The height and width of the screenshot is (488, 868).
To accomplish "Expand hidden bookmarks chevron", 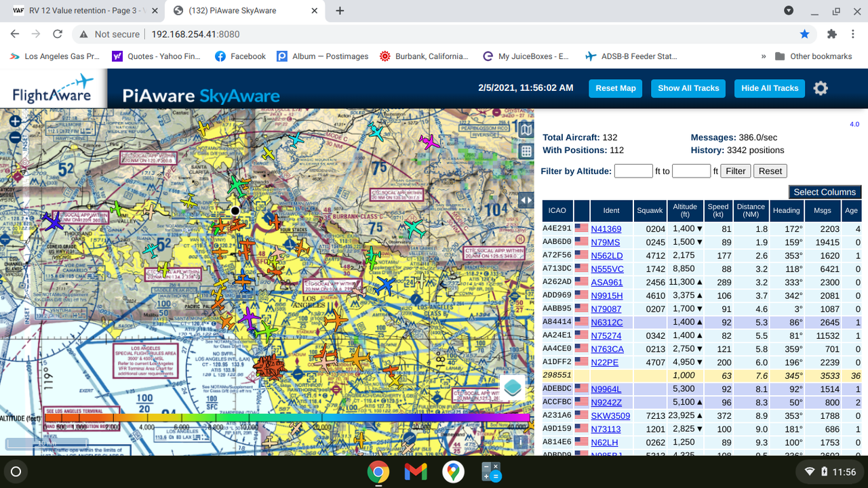I will [764, 56].
